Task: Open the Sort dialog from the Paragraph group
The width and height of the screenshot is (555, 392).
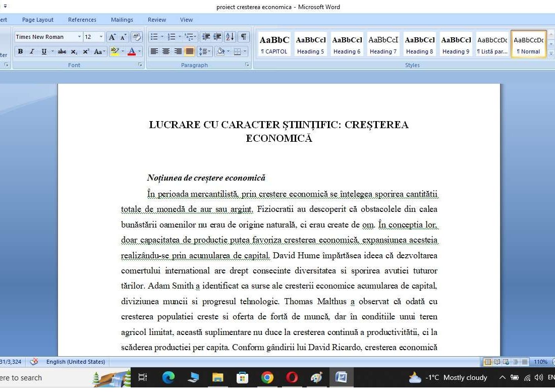Action: 230,37
